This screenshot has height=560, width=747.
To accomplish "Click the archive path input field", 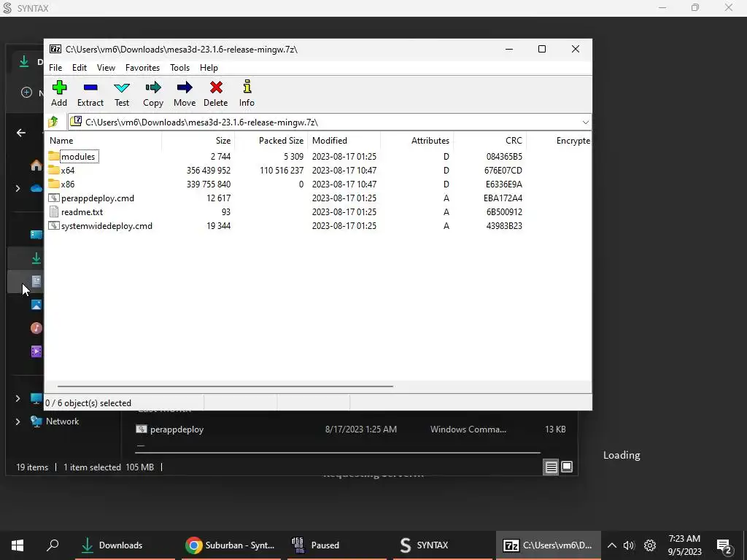I will (324, 122).
